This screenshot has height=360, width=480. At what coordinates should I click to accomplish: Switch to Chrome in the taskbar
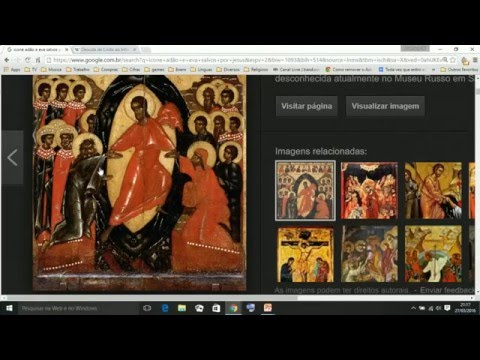234,308
